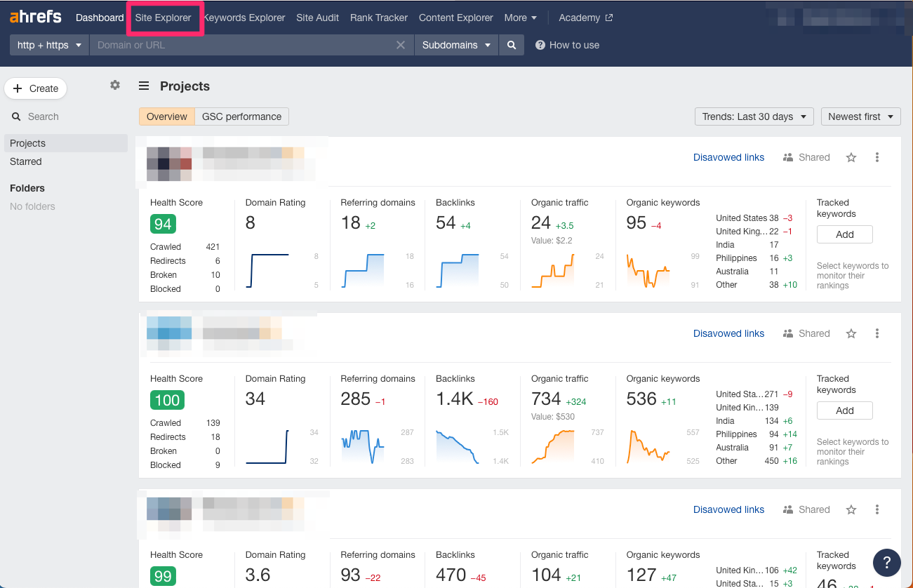
Task: Clear the Domain or URL field
Action: [401, 45]
